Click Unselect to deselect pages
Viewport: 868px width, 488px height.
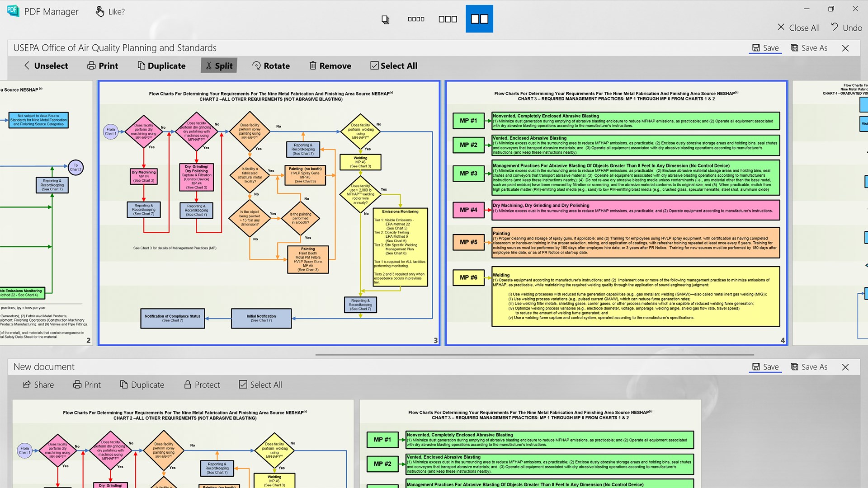coord(45,66)
